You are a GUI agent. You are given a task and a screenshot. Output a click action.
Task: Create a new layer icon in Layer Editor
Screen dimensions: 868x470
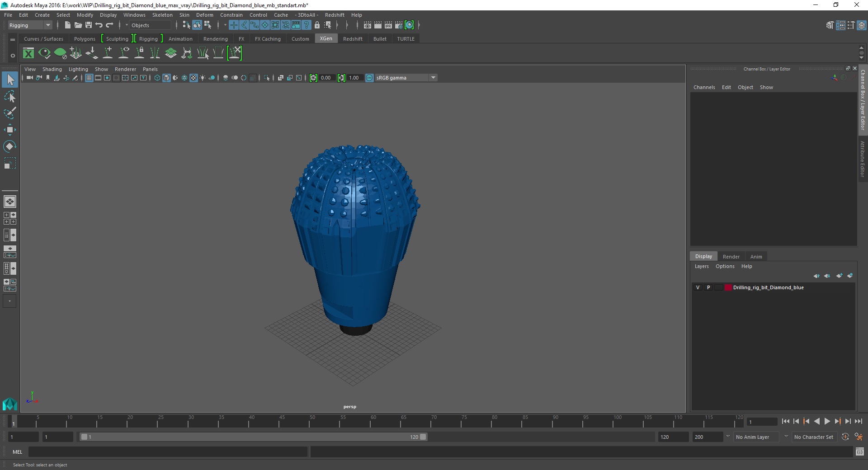tap(839, 276)
